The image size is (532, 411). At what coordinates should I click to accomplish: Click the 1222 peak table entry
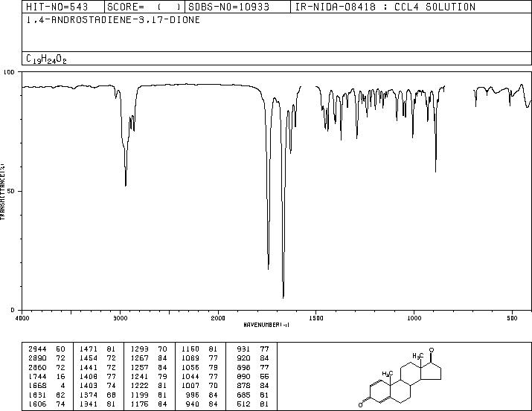point(149,386)
